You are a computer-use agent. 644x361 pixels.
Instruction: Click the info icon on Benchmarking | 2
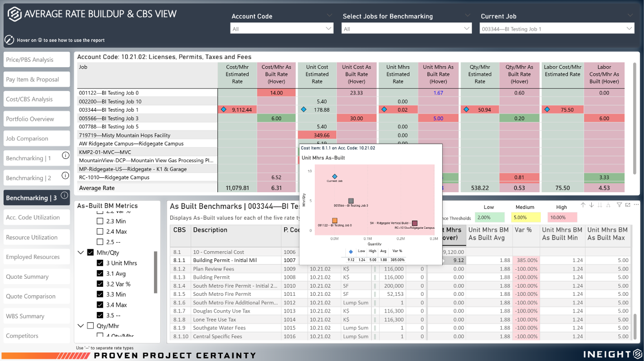pyautogui.click(x=65, y=176)
